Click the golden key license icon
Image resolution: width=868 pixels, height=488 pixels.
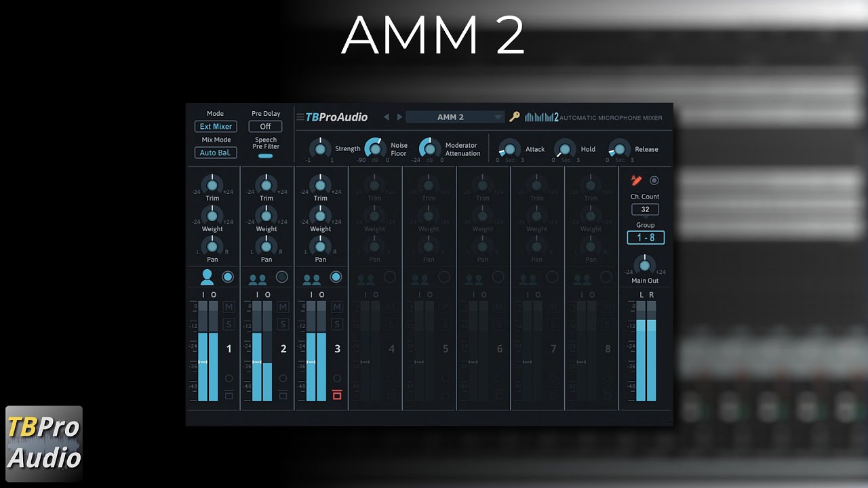click(x=515, y=117)
